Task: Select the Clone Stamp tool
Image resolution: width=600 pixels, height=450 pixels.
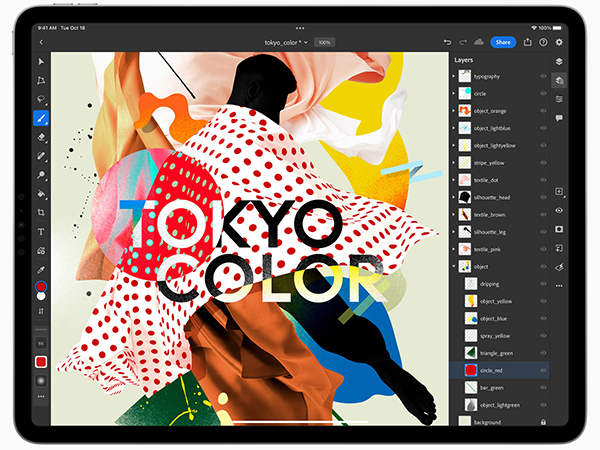Action: pos(41,175)
